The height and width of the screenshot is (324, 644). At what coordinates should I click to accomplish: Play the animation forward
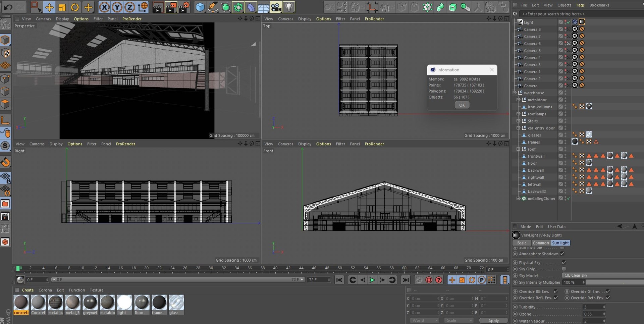click(372, 280)
